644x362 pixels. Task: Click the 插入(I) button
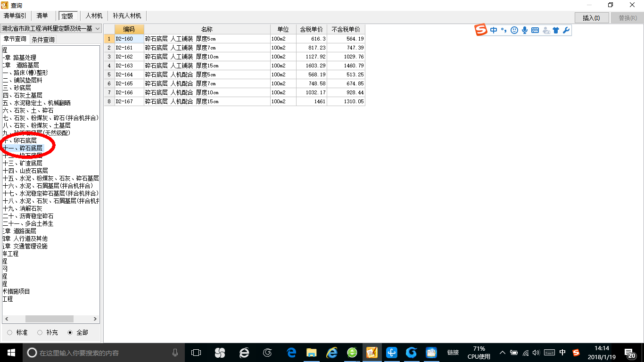[591, 18]
